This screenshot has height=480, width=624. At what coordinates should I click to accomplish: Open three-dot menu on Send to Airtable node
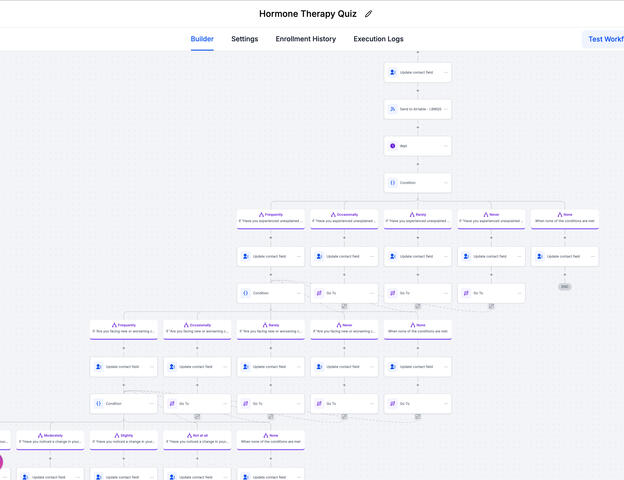pyautogui.click(x=444, y=109)
